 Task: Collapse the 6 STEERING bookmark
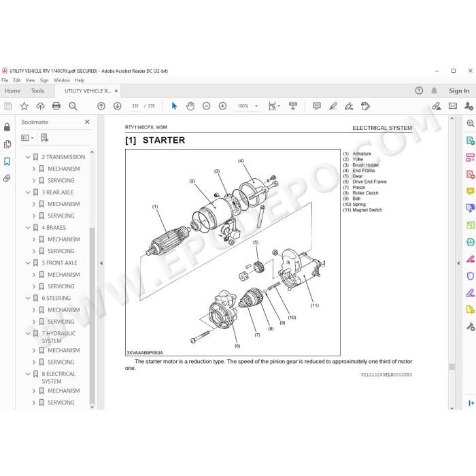click(x=28, y=298)
